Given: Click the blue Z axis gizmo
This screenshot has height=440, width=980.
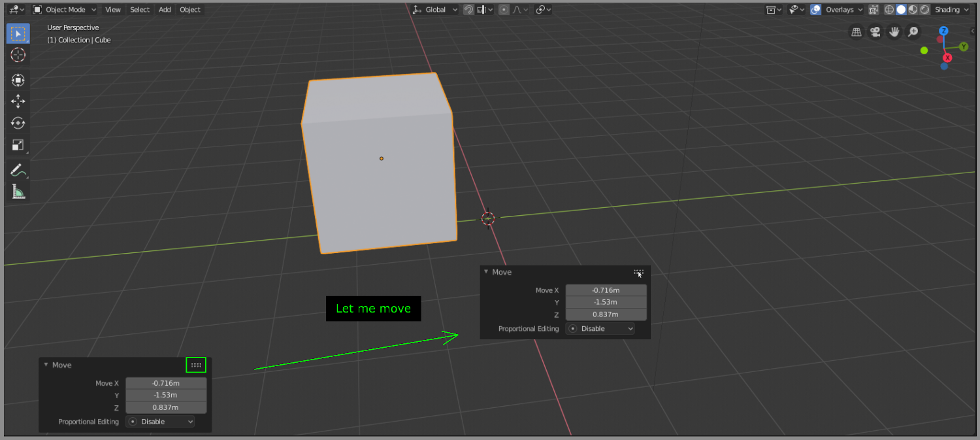Looking at the screenshot, I should pos(944,31).
